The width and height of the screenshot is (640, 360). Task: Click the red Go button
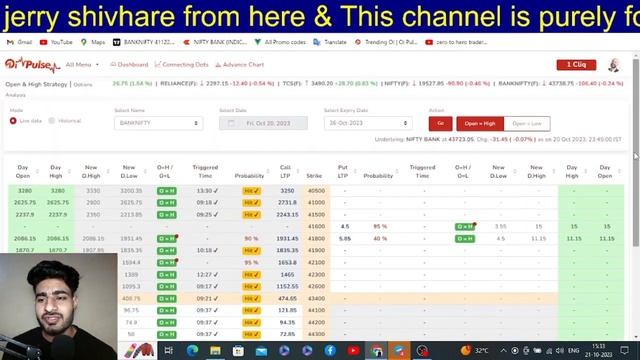click(440, 123)
